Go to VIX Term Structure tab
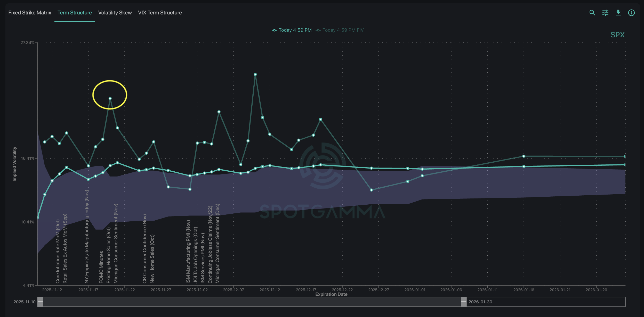The image size is (644, 317). click(x=160, y=13)
